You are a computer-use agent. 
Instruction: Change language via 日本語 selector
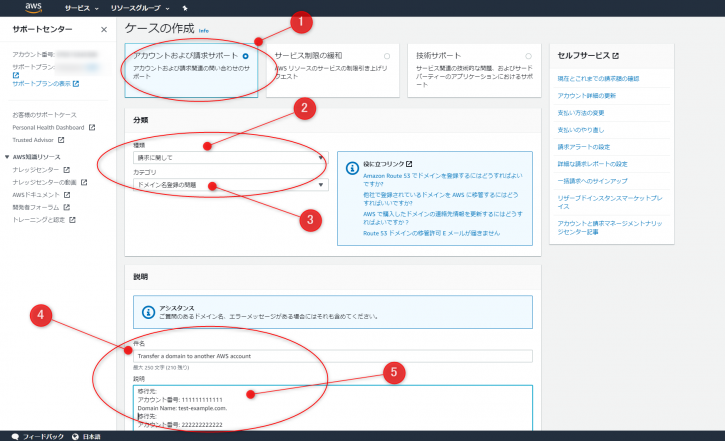92,436
